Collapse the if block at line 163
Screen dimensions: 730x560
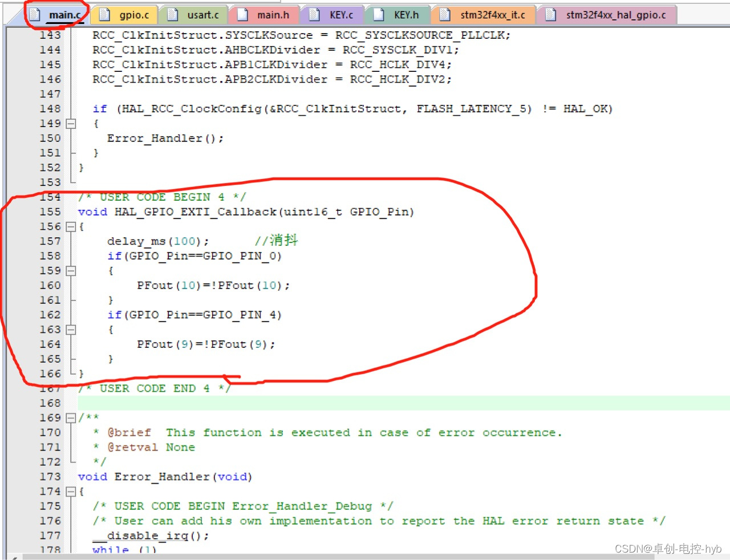click(x=71, y=330)
